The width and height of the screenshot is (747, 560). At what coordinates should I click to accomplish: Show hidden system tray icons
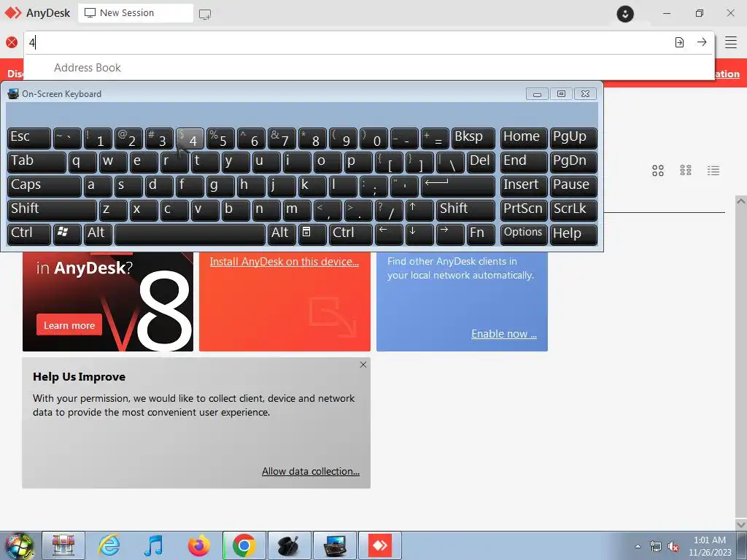638,546
